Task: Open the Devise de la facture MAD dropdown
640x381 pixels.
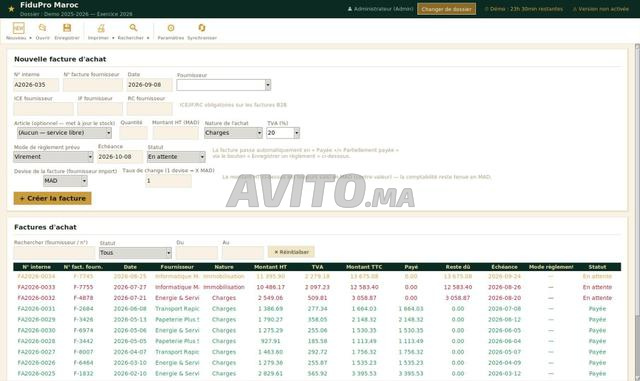Action: 65,181
